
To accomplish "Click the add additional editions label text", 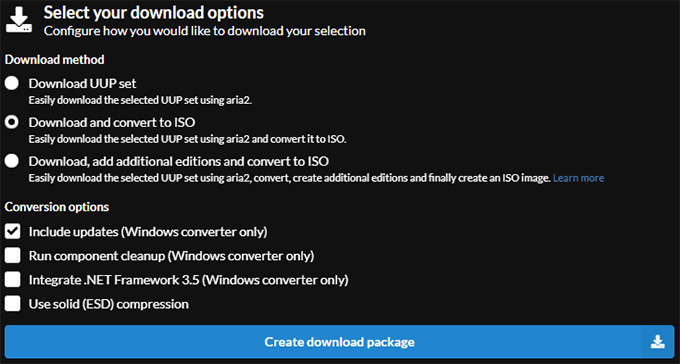I will [179, 161].
